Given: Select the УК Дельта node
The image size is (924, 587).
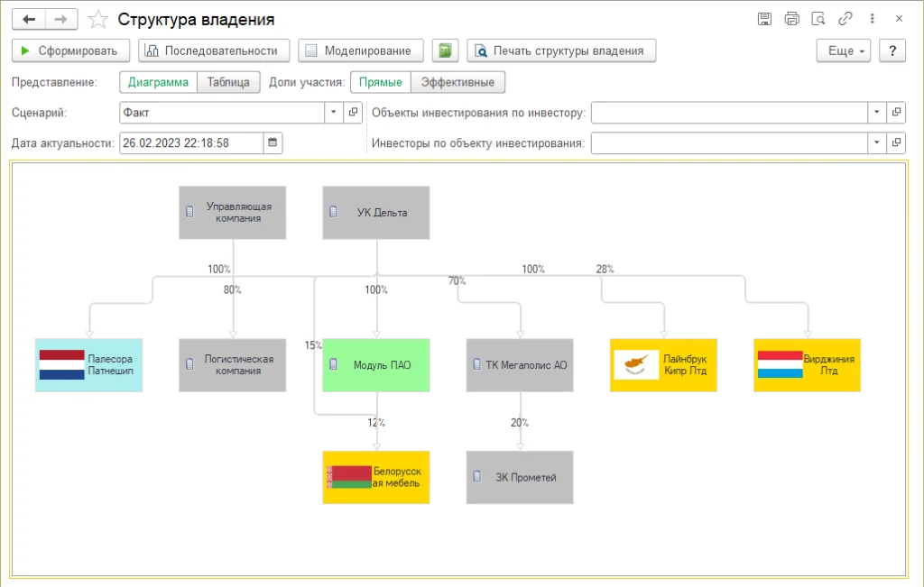Looking at the screenshot, I should click(x=376, y=213).
